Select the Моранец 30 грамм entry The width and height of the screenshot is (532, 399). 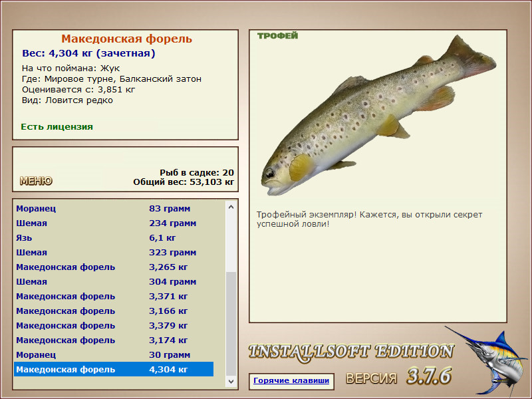coord(113,355)
